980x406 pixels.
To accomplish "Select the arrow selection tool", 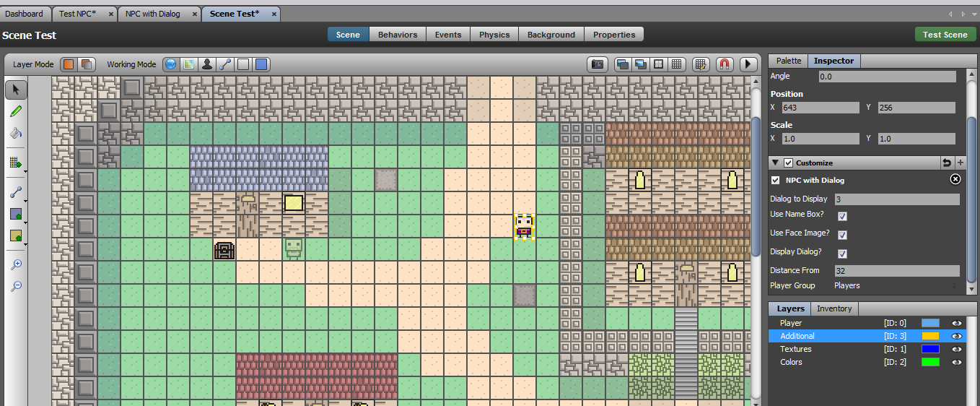I will point(16,90).
